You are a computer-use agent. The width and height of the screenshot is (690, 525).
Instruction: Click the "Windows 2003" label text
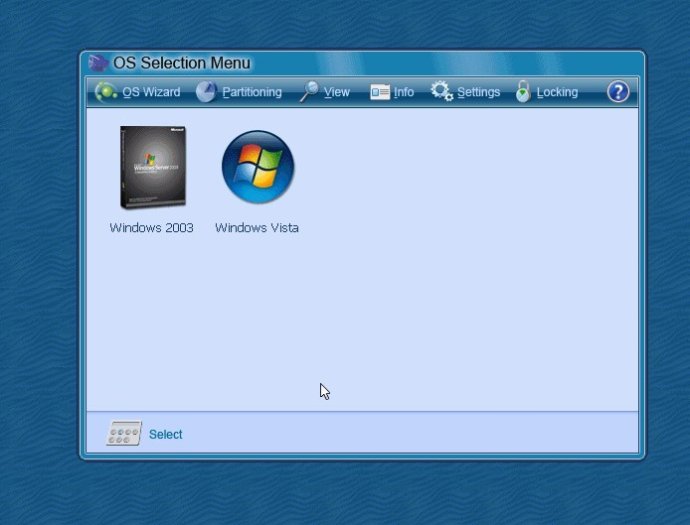click(x=151, y=228)
